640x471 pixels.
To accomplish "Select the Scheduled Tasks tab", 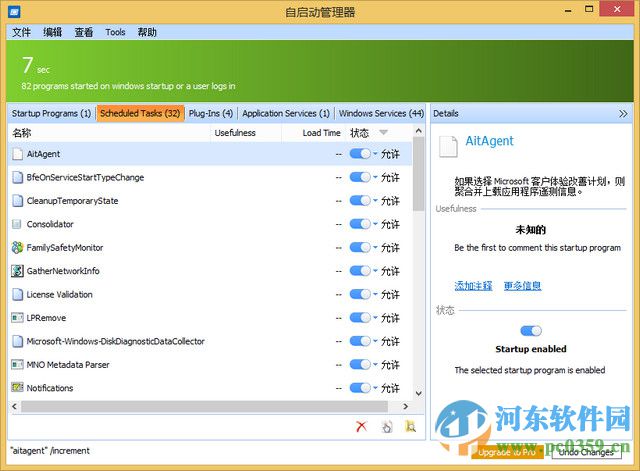I will [x=140, y=113].
